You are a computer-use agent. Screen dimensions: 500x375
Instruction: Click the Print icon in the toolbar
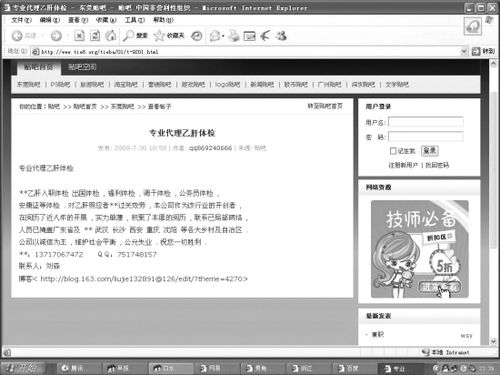point(234,36)
